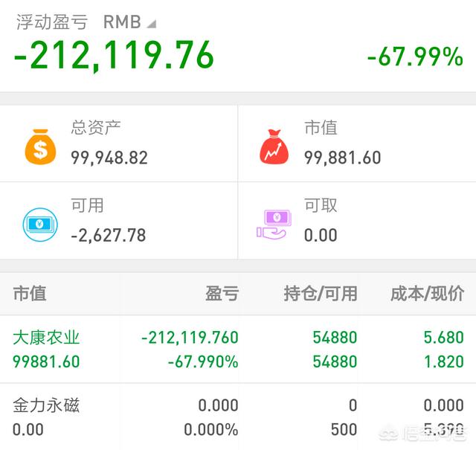
Task: Tap 大康农业 current price 1.820
Action: tap(444, 361)
